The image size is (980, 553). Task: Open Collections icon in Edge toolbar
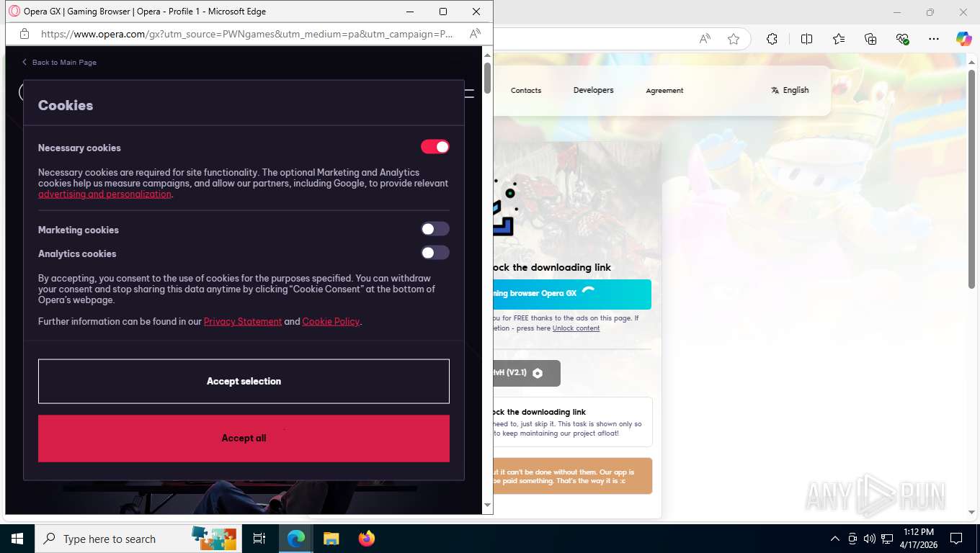[x=870, y=39]
